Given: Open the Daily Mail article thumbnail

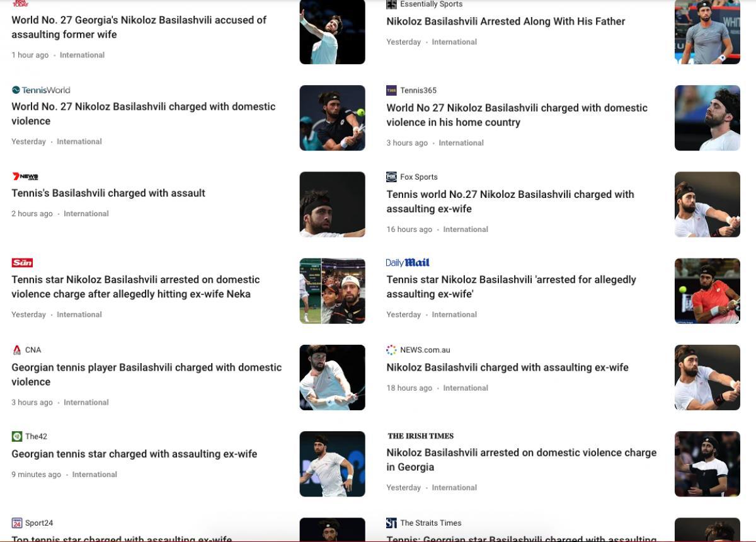Looking at the screenshot, I should pos(707,291).
